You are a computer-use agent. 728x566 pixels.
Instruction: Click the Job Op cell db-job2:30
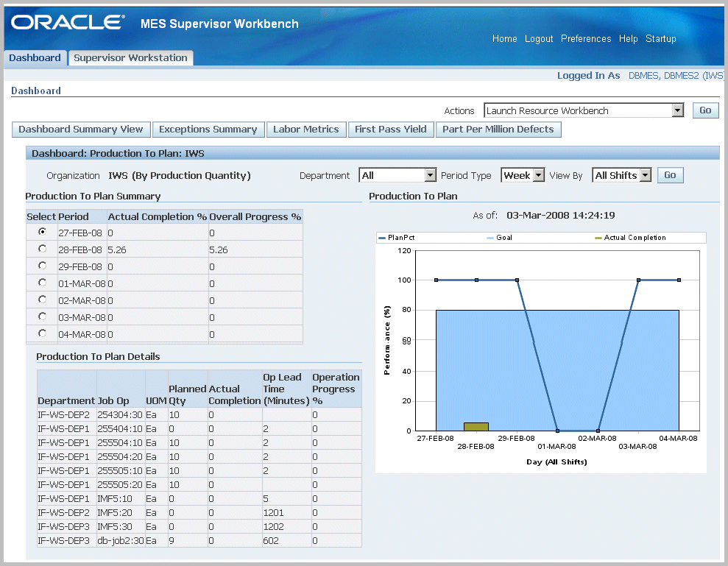(121, 540)
